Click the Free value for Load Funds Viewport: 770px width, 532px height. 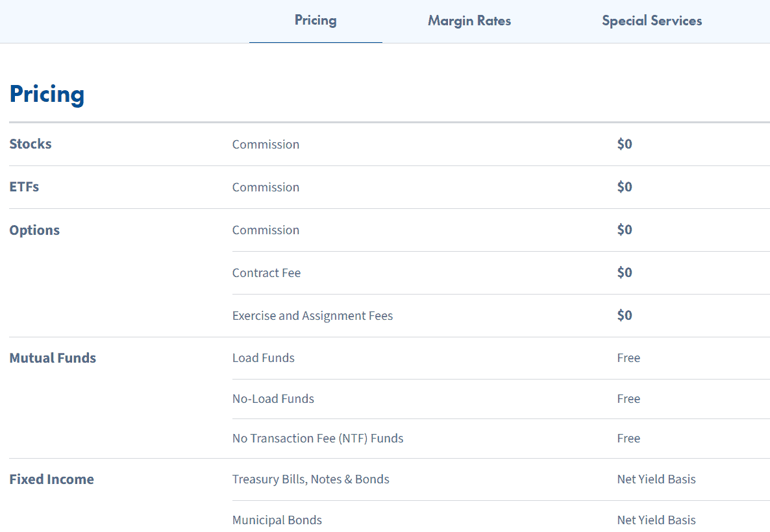pos(628,357)
